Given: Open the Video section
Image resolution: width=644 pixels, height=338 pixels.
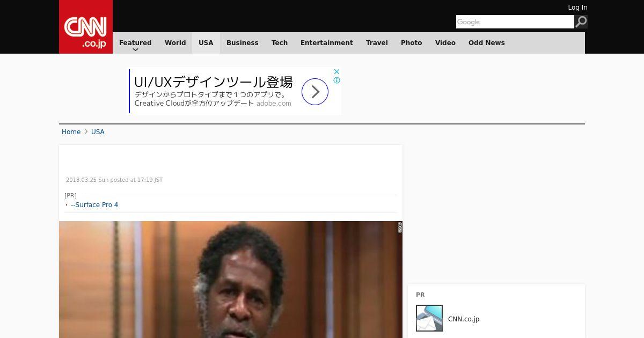Looking at the screenshot, I should pyautogui.click(x=445, y=43).
